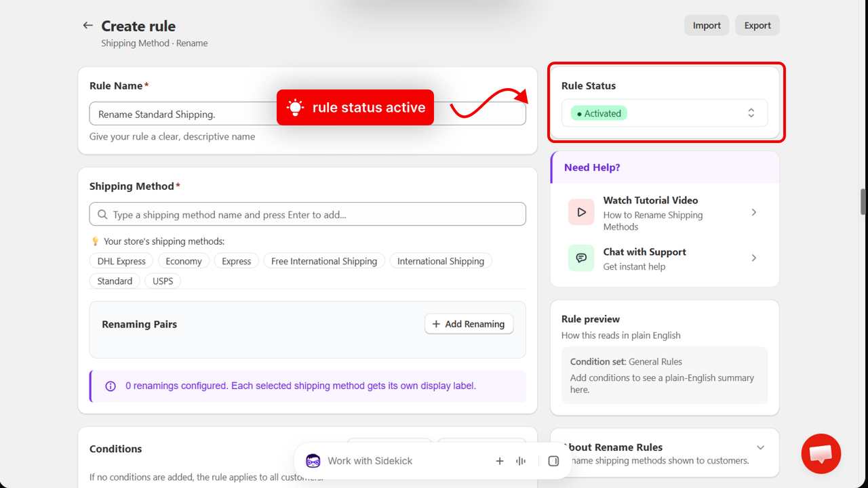Image resolution: width=868 pixels, height=488 pixels.
Task: Click the page's vertical scrollbar thumb
Action: pyautogui.click(x=863, y=202)
